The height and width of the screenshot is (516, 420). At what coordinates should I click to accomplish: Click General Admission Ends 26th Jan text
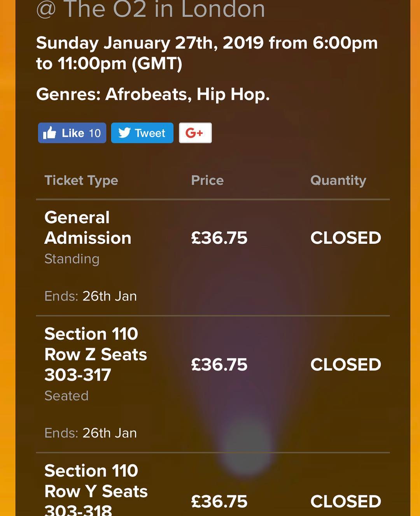91,296
